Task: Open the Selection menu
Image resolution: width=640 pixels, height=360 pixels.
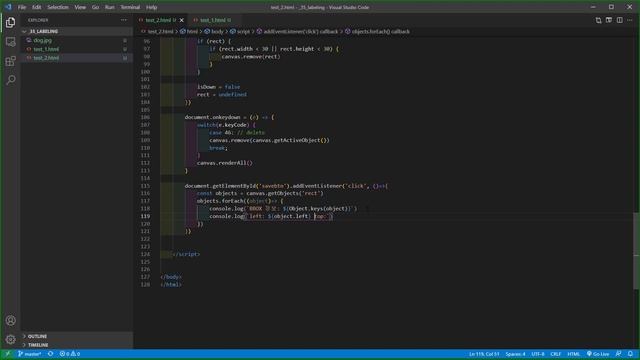Action: (58, 7)
